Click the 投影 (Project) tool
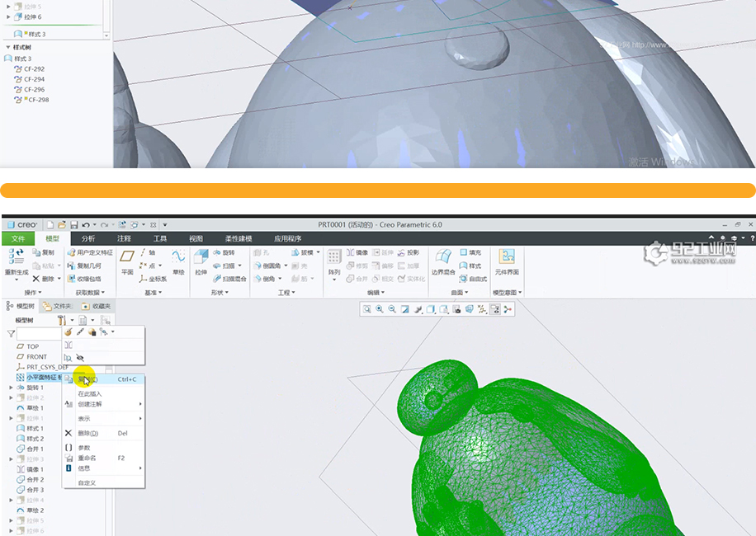 [x=409, y=252]
